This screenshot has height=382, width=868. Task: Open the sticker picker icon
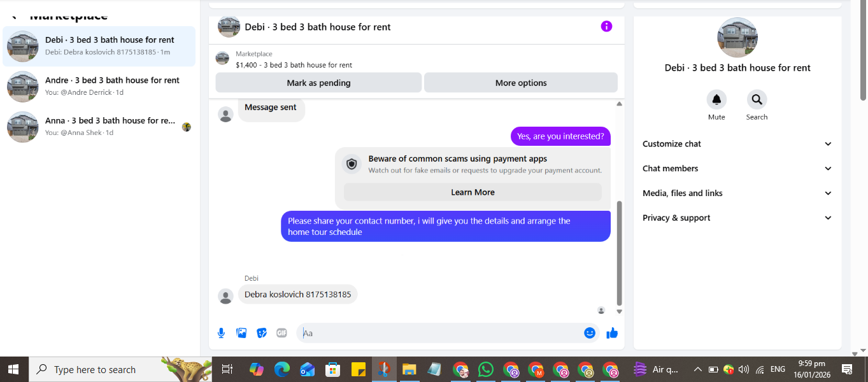(x=262, y=333)
